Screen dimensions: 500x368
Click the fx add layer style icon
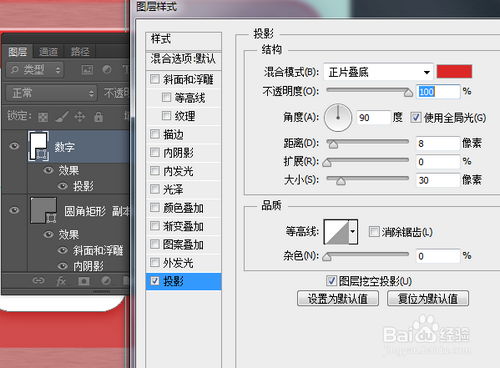[x=61, y=281]
